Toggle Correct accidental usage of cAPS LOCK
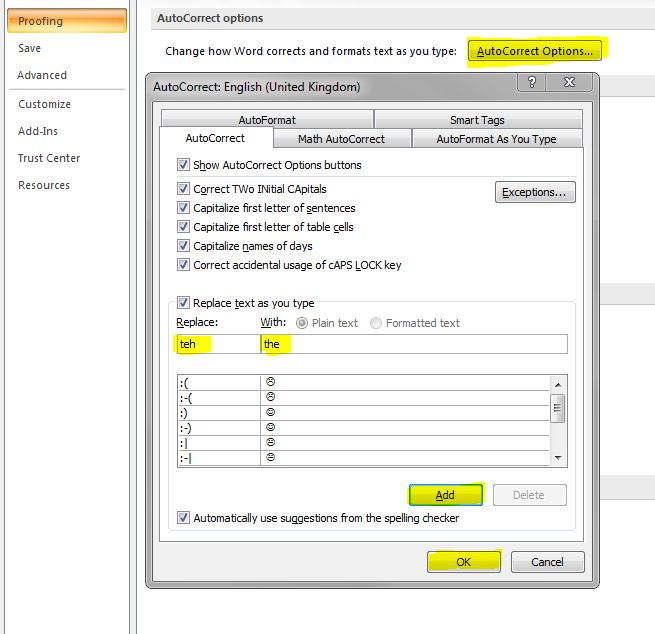This screenshot has width=655, height=634. point(183,265)
